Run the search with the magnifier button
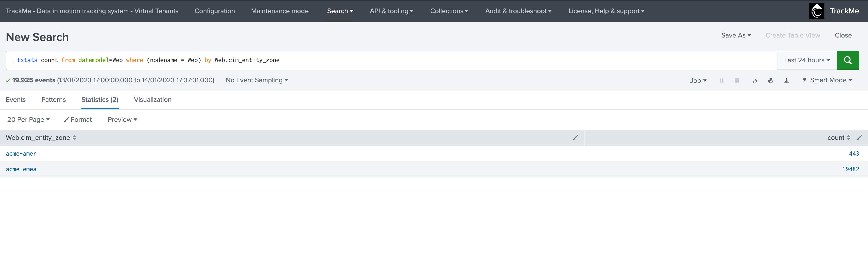 point(848,60)
